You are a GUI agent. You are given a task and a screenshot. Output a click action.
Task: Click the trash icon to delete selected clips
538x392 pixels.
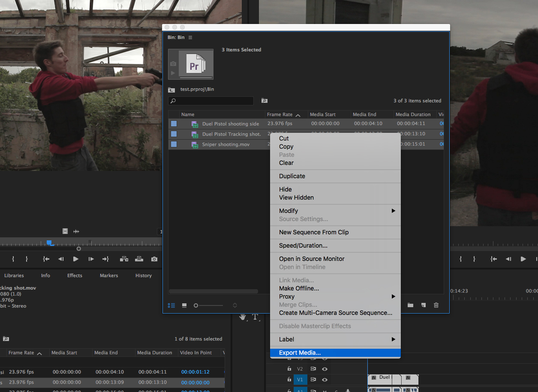(436, 305)
